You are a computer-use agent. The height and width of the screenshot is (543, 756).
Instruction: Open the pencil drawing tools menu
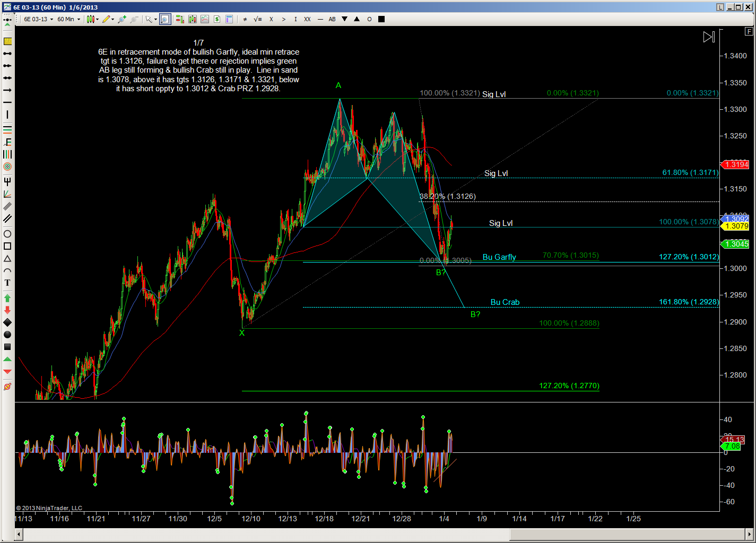pos(108,19)
